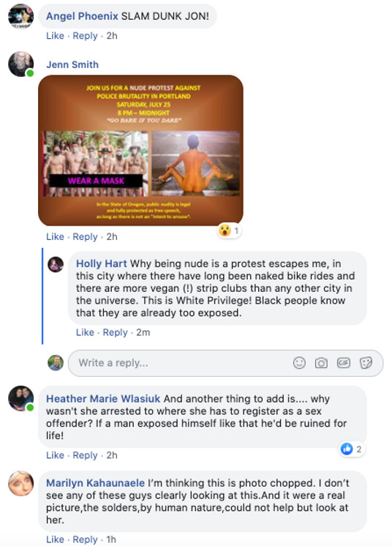Image resolution: width=392 pixels, height=546 pixels.
Task: Open the nude protest flyer image
Action: pyautogui.click(x=140, y=151)
